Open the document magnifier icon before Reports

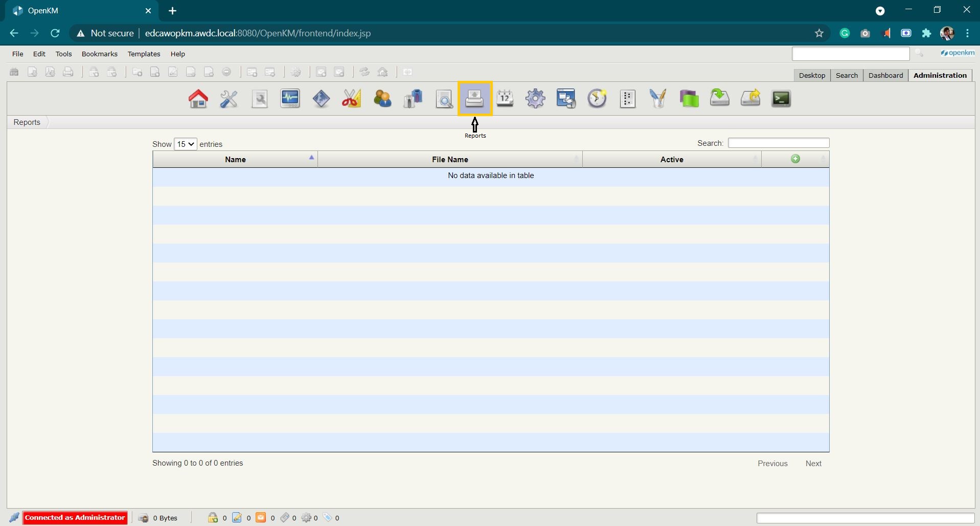point(444,98)
